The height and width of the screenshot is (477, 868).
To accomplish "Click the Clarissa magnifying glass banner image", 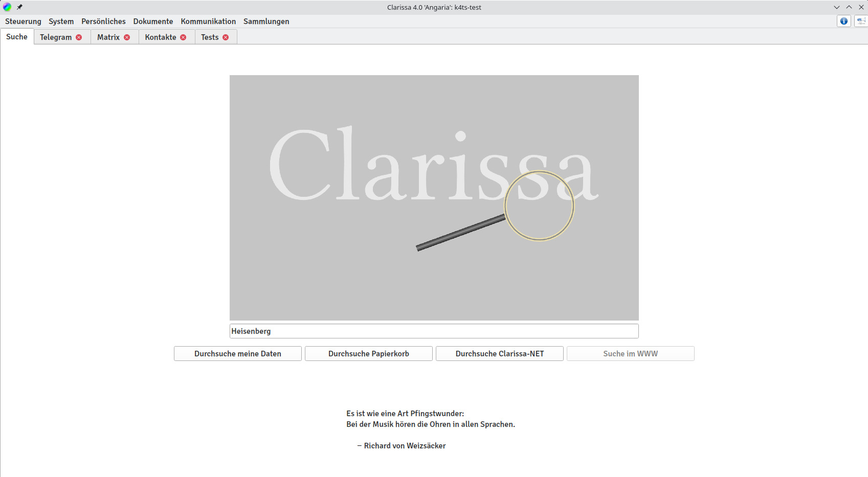I will (434, 198).
